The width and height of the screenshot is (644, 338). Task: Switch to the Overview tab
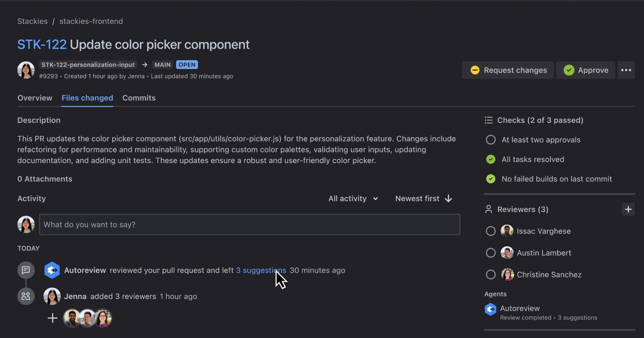pos(35,98)
